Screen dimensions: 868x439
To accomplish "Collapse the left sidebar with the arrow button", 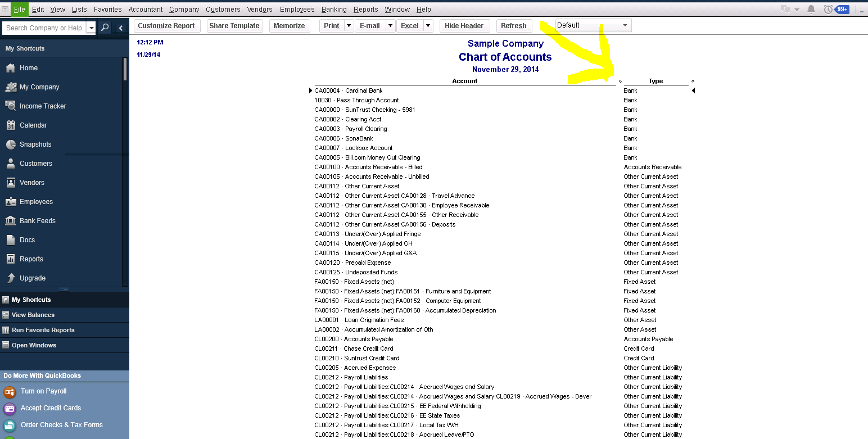I will [121, 28].
